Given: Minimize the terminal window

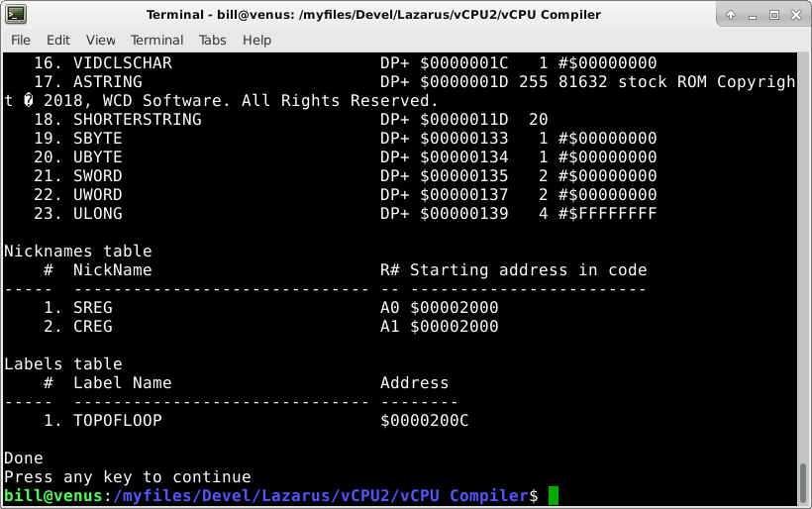Looking at the screenshot, I should tap(752, 15).
